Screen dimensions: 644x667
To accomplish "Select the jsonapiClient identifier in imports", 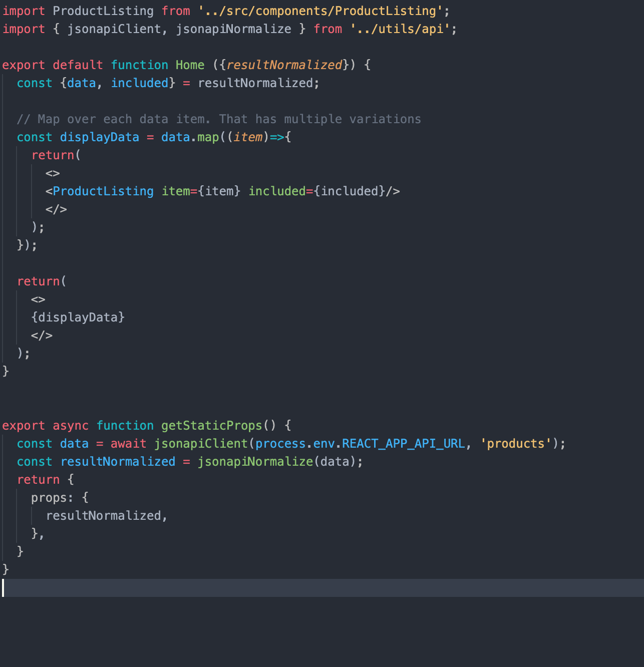I will pos(115,29).
